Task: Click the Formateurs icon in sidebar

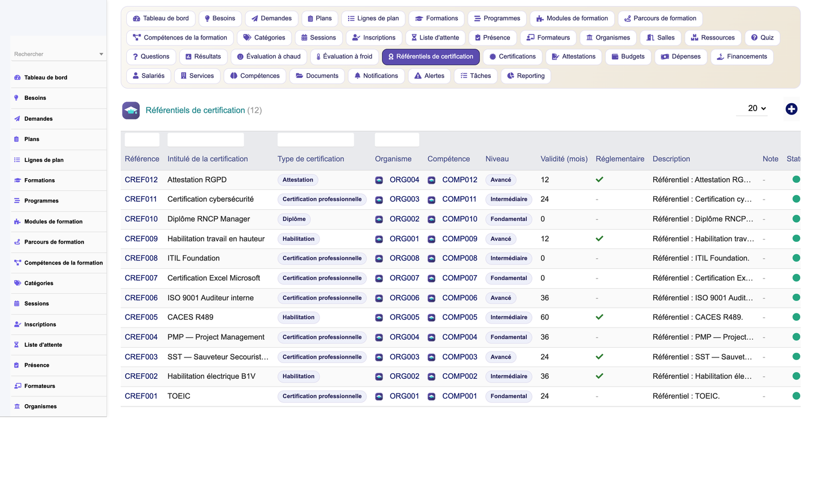Action: tap(17, 386)
